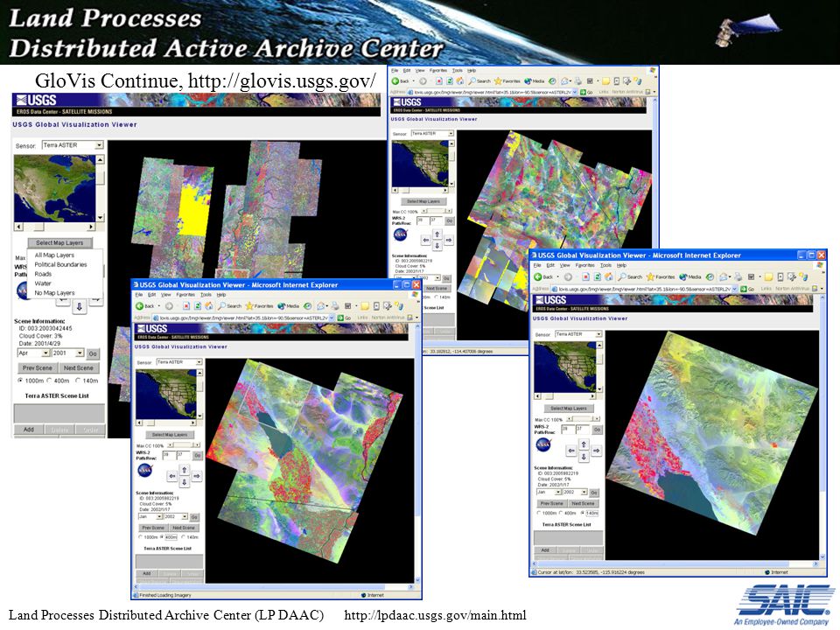840x630 pixels.
Task: Open year dropdown showing 2001 in leftmost viewer
Action: point(67,353)
